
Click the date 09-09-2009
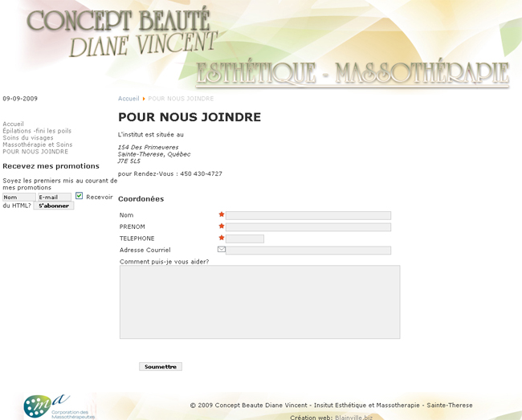click(20, 99)
